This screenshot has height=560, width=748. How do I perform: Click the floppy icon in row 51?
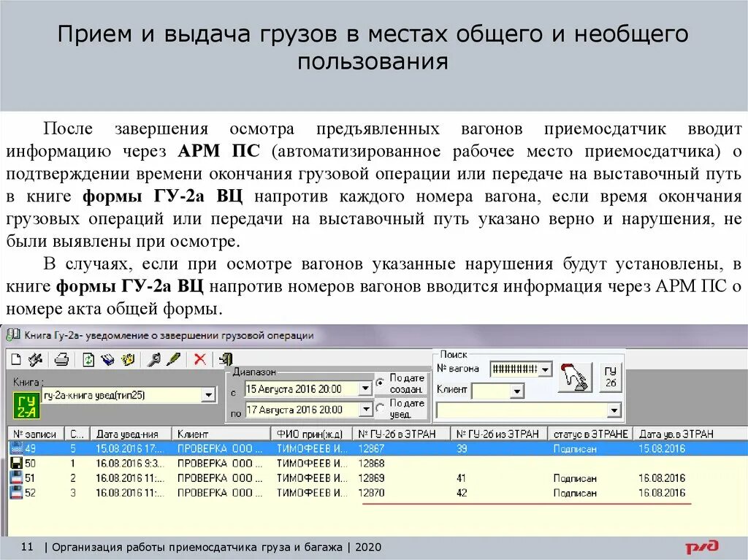click(x=17, y=478)
